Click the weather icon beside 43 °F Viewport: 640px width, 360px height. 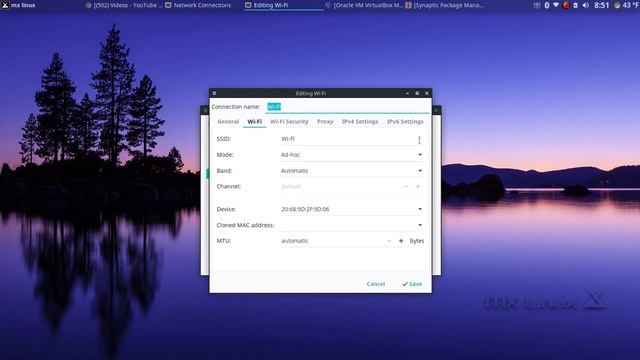(617, 5)
